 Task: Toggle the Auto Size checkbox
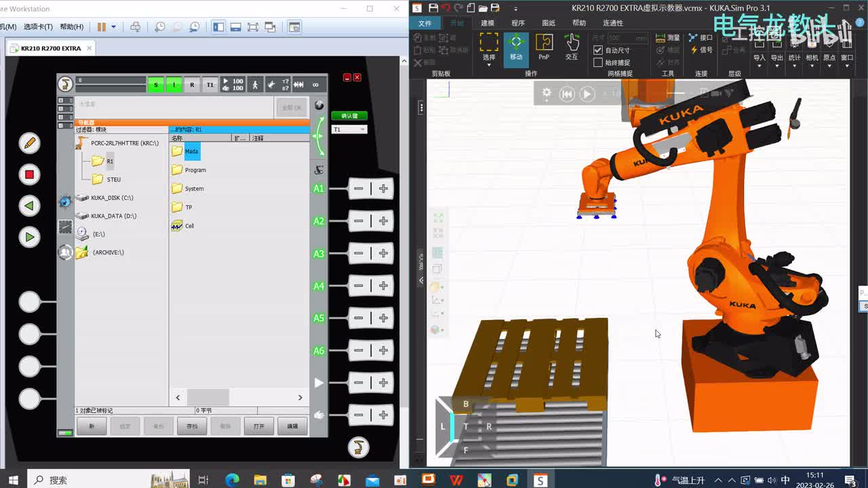pos(597,50)
